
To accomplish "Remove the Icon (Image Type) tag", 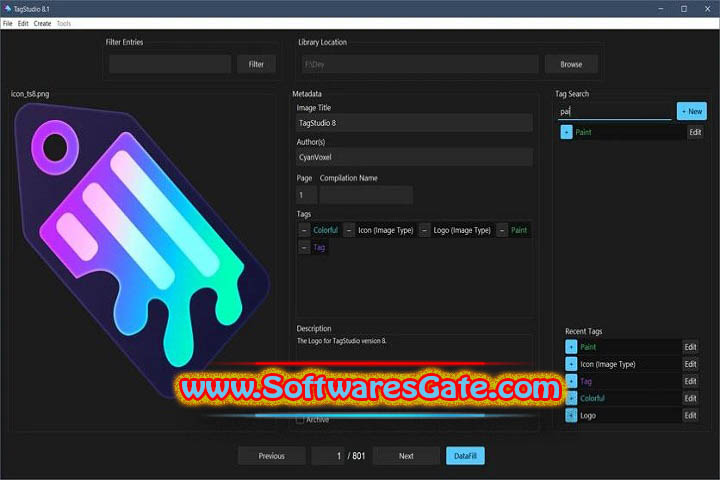I will point(349,230).
